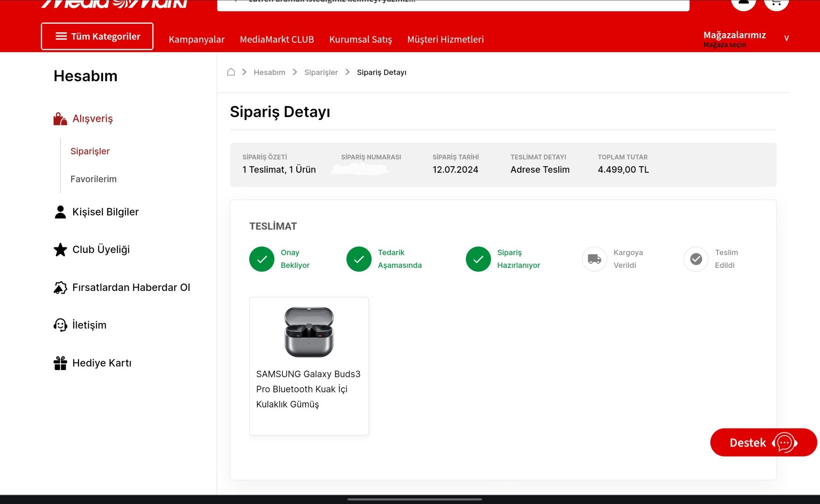Screen dimensions: 820x504
Task: Click the Adrese Teslim delivery detail
Action: [x=540, y=170]
